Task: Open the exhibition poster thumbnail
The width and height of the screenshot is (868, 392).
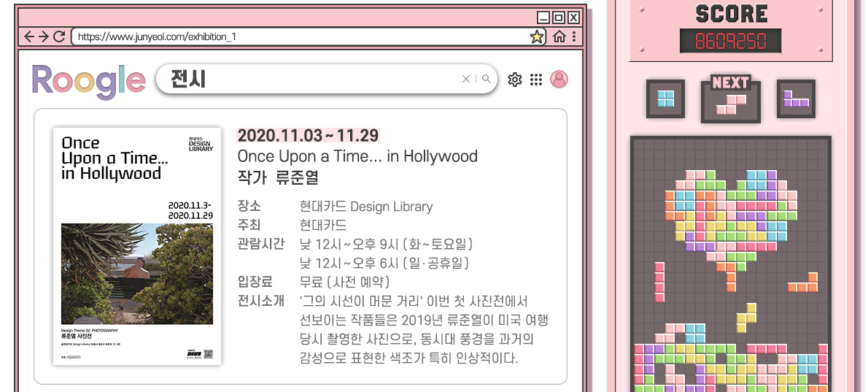Action: (x=137, y=247)
